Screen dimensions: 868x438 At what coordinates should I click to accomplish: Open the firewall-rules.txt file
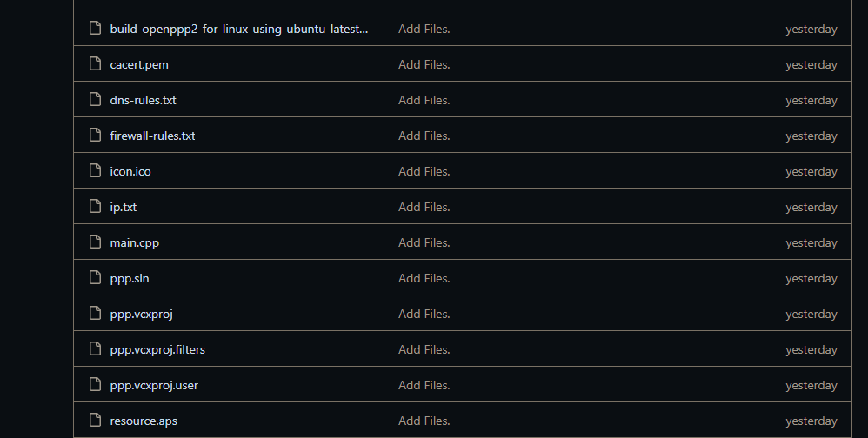[x=152, y=136]
